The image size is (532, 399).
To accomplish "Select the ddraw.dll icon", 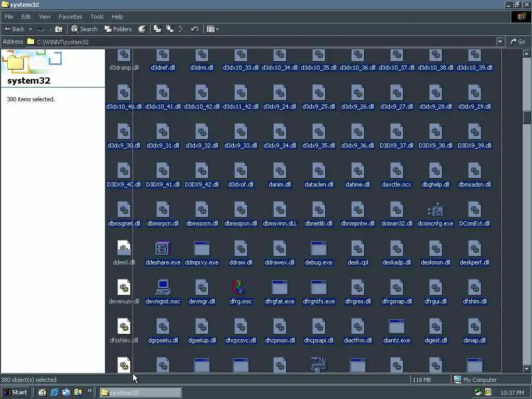I will point(241,249).
